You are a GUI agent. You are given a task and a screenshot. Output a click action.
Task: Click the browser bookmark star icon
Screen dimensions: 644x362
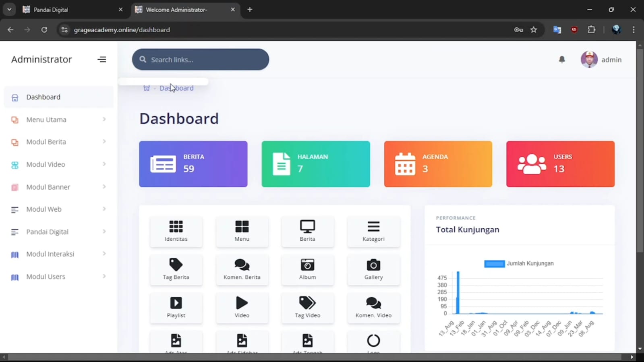pyautogui.click(x=534, y=30)
